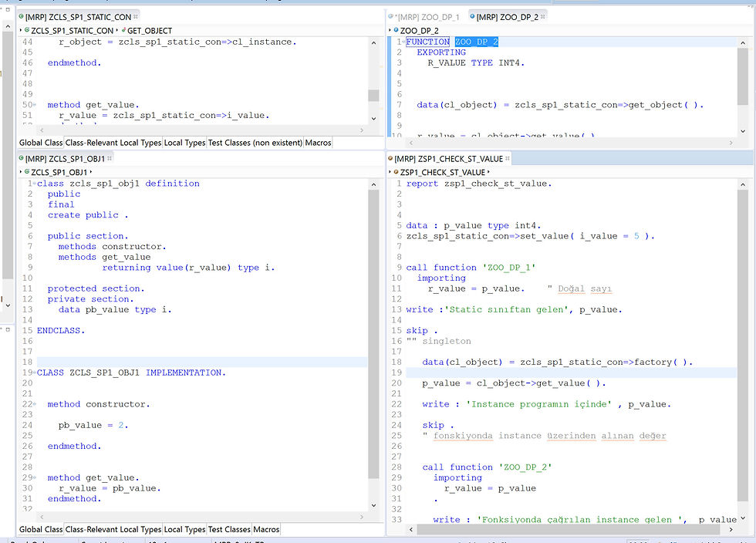
Task: Click 'Instance programın içinde' string literal
Action: pos(538,404)
